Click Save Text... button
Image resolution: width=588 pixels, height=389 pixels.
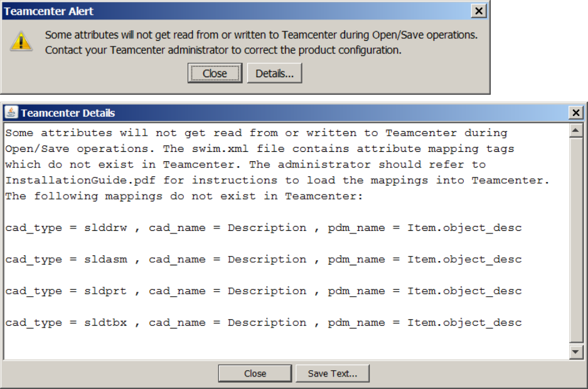pos(333,373)
